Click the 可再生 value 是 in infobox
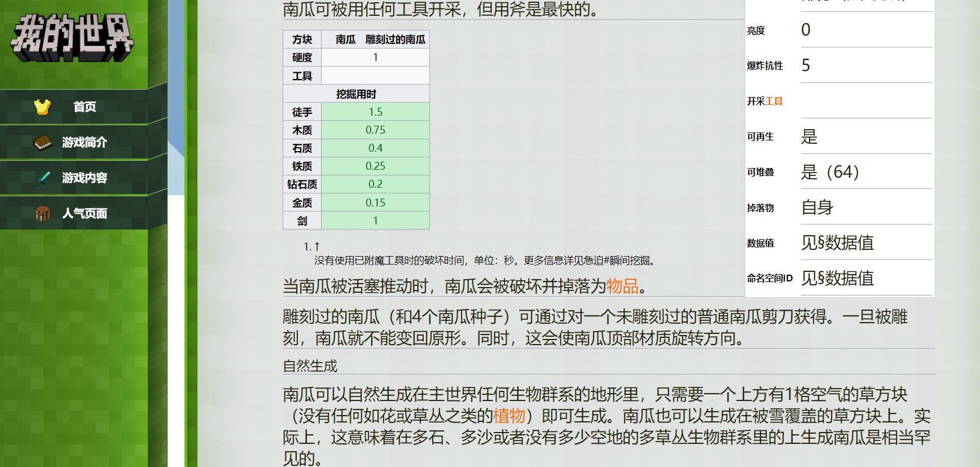Image resolution: width=980 pixels, height=467 pixels. [809, 136]
